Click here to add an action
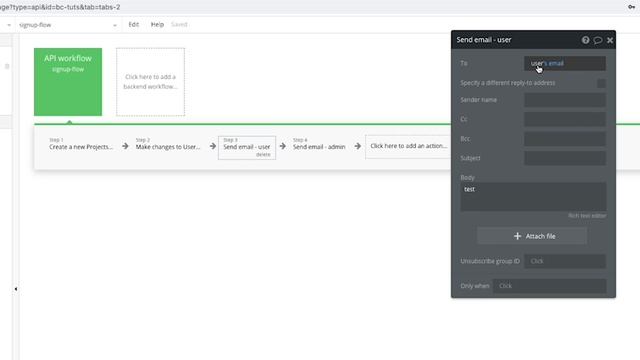 coord(408,146)
